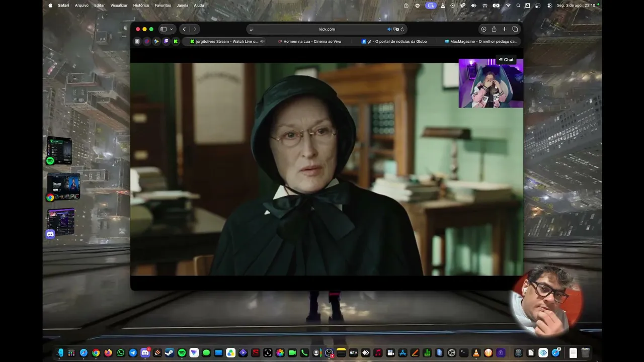
Task: Open Safari downloads button
Action: click(484, 29)
